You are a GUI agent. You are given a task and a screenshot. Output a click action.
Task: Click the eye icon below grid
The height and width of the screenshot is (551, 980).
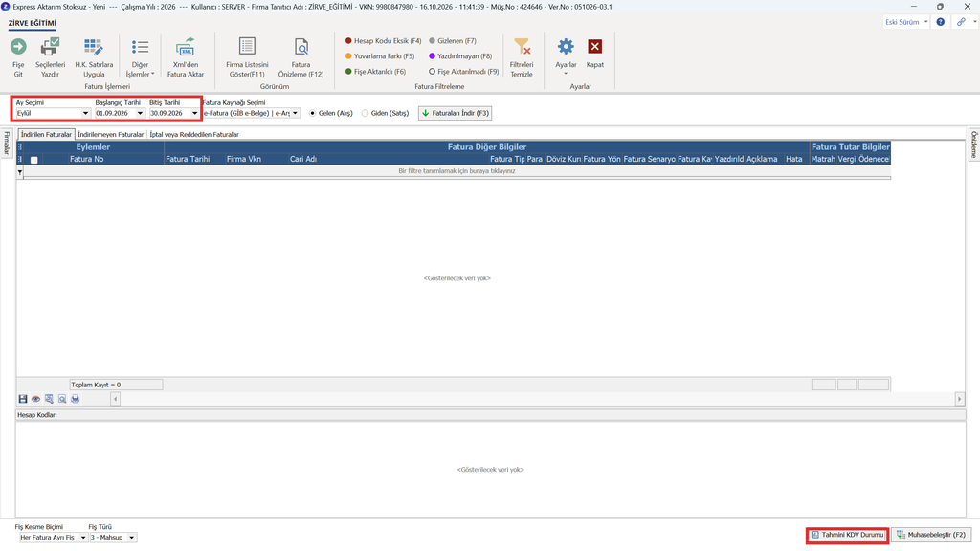pos(35,399)
